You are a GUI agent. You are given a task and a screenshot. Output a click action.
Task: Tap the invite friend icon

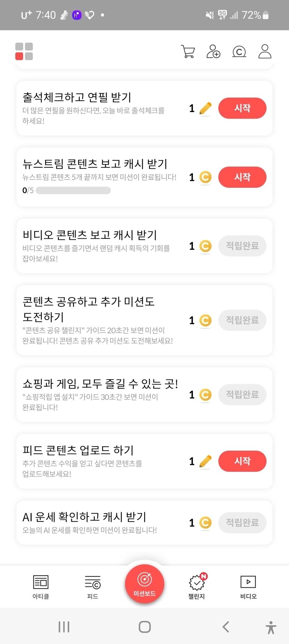(213, 51)
